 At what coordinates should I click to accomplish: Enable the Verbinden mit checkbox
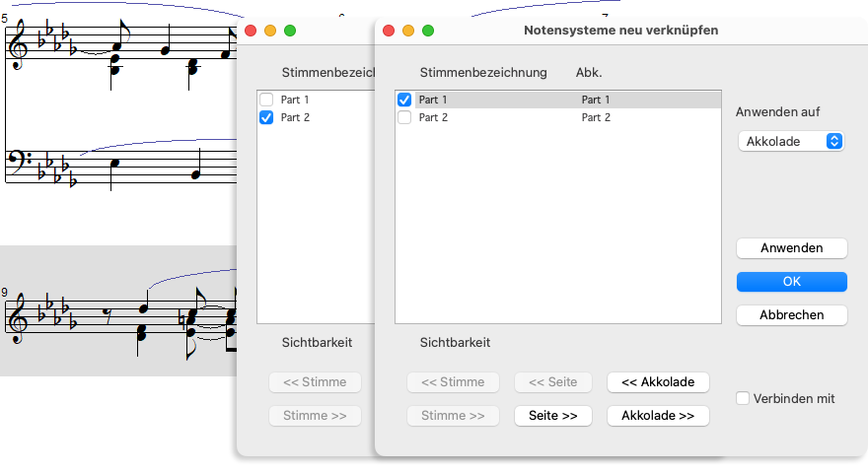[744, 398]
